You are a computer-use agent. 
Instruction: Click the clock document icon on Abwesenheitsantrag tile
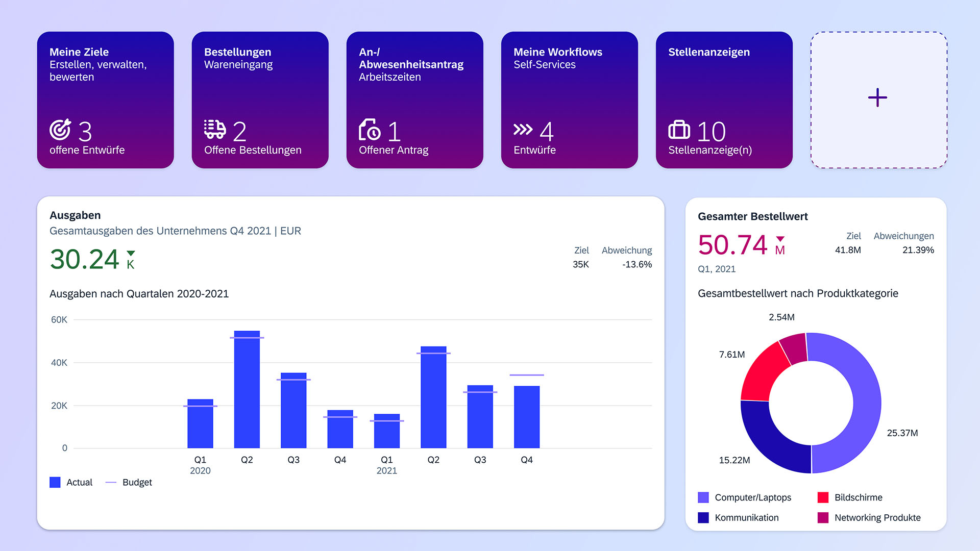pyautogui.click(x=370, y=131)
